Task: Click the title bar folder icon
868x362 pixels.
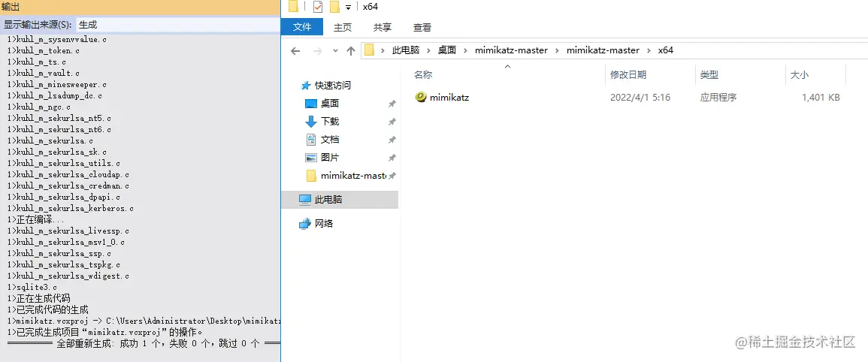Action: (x=293, y=7)
